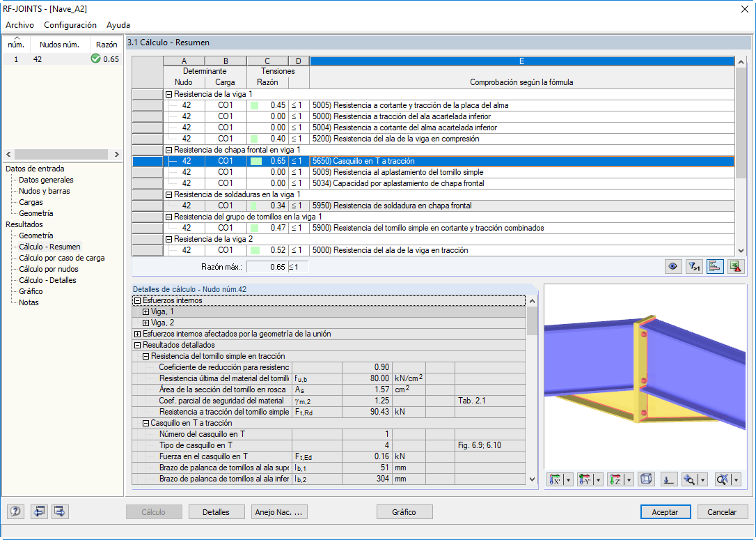This screenshot has height=540, width=756.
Task: Open the Configuración menu
Action: pyautogui.click(x=70, y=24)
